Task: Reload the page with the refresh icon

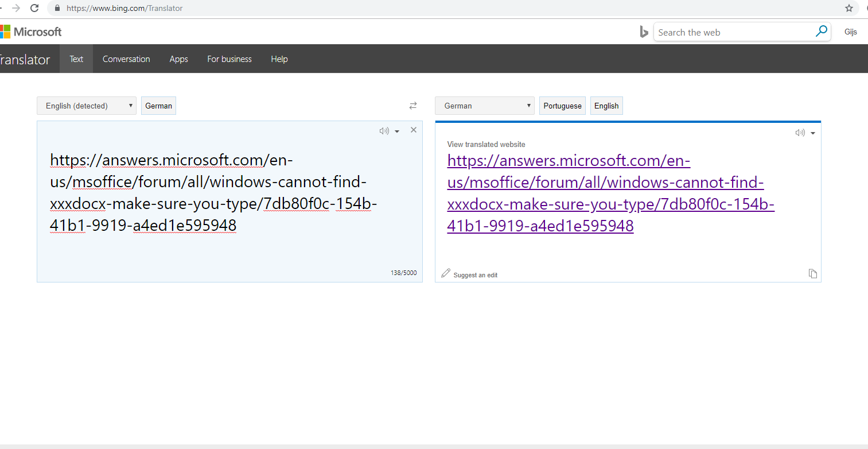Action: 34,8
